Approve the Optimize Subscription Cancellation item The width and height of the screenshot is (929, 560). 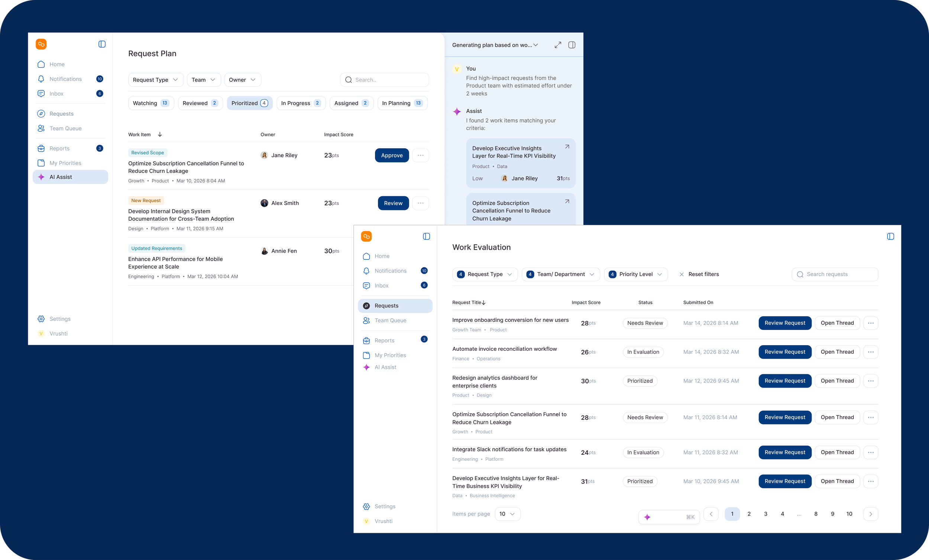392,155
